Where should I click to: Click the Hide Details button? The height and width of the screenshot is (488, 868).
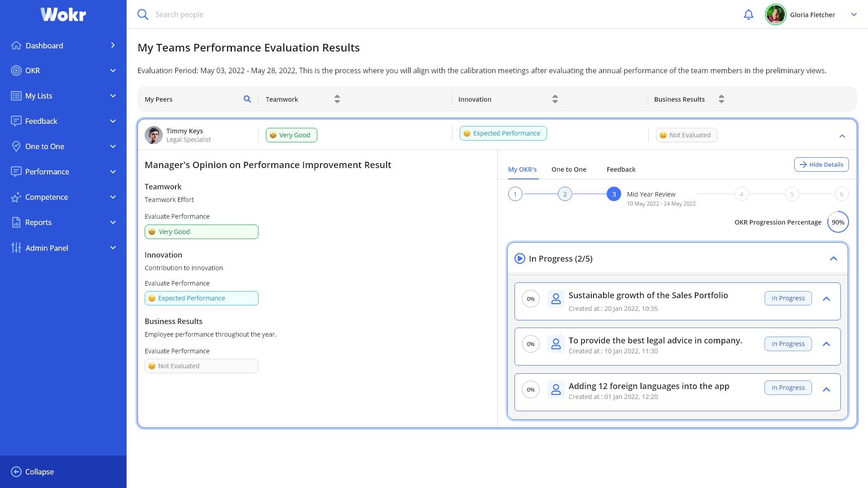point(821,164)
